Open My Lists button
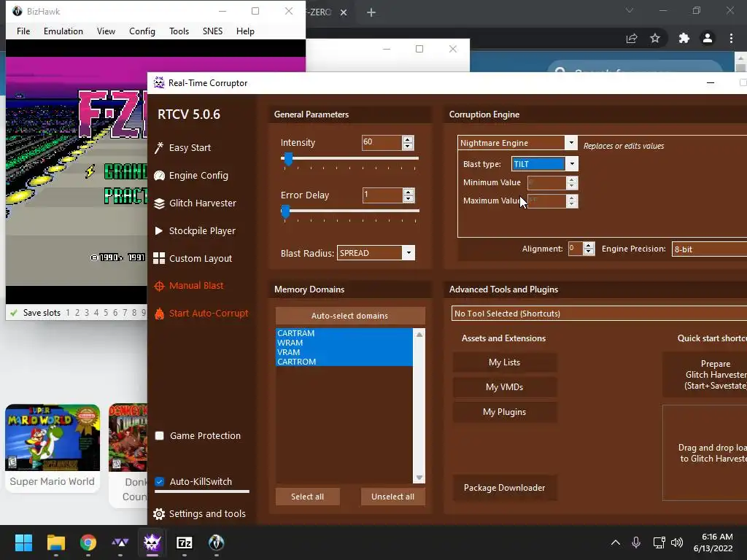 pyautogui.click(x=505, y=362)
